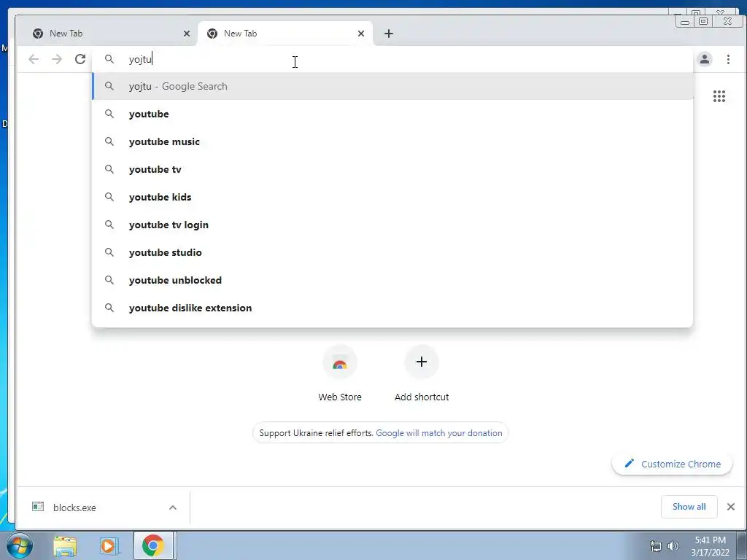The image size is (747, 560).
Task: Select 'youtube dislike extension' suggestion
Action: pyautogui.click(x=392, y=308)
